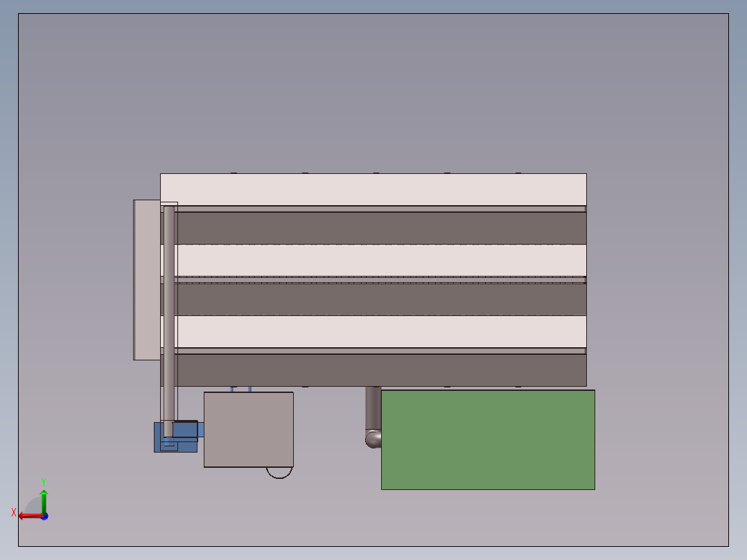Select the short vertical pipe above the elbow
Viewport: 747px width, 560px height.
point(373,408)
